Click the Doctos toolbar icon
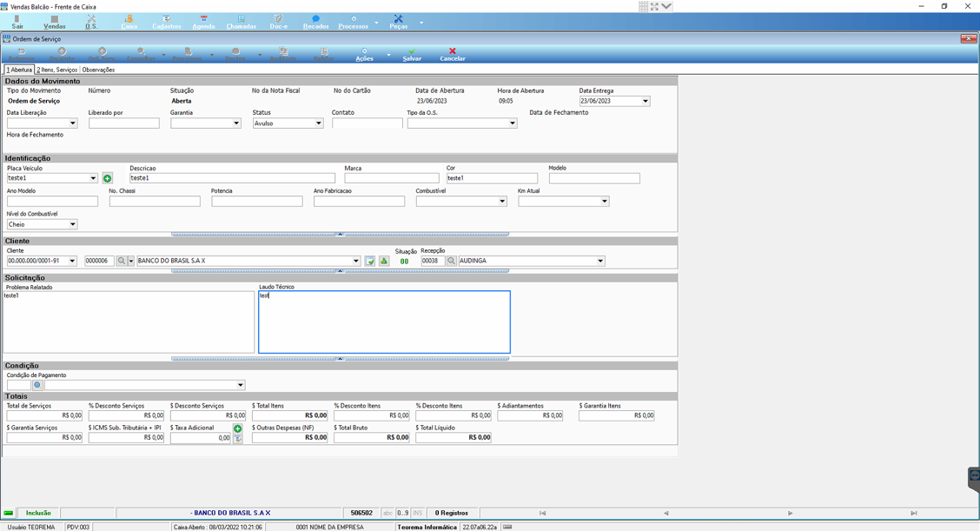This screenshot has width=980, height=531. click(235, 55)
